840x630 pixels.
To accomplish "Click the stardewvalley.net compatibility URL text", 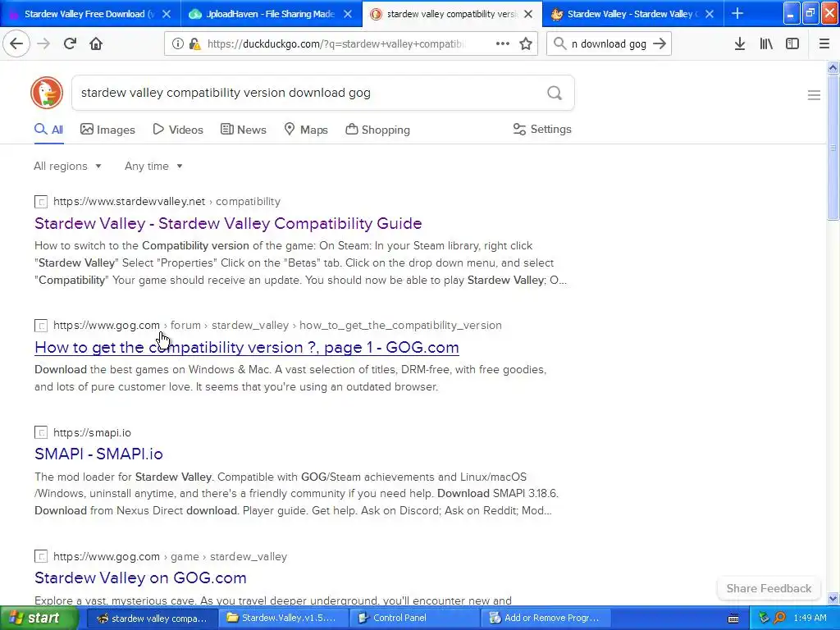I will coord(167,202).
